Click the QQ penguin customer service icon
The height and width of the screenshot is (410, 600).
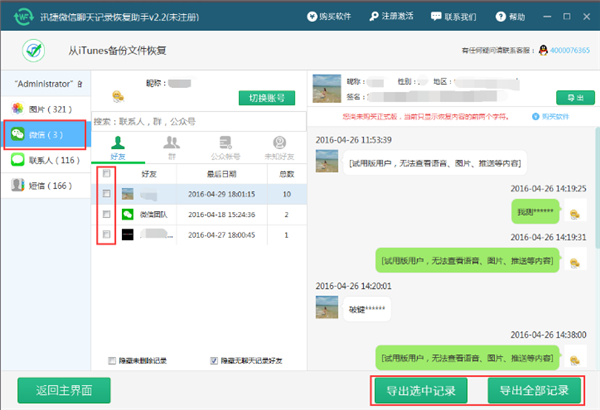pos(543,50)
